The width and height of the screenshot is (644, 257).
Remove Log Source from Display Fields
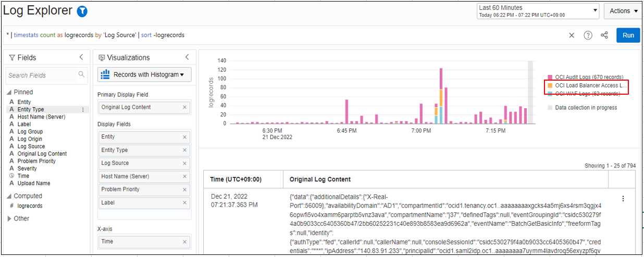(x=184, y=163)
